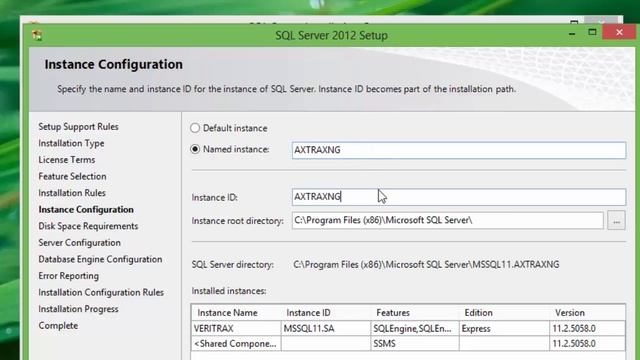640x360 pixels.
Task: Go to Feature Selection step
Action: [72, 176]
